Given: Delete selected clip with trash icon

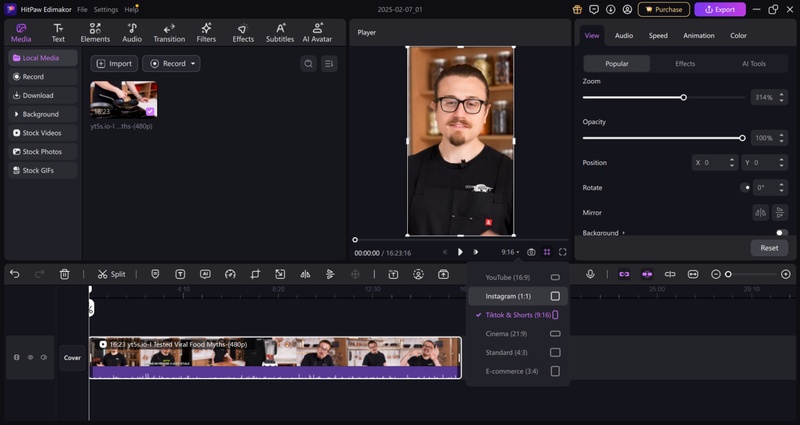Looking at the screenshot, I should pyautogui.click(x=64, y=274).
